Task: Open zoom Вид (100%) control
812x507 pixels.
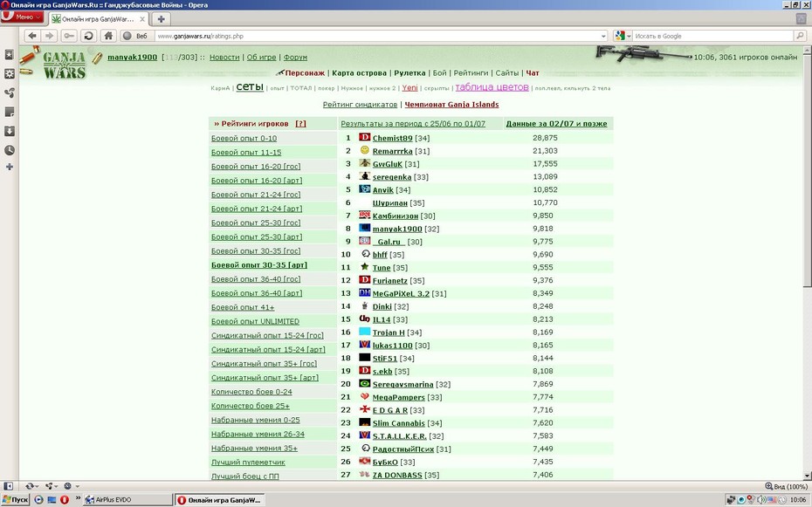Action: pos(786,486)
